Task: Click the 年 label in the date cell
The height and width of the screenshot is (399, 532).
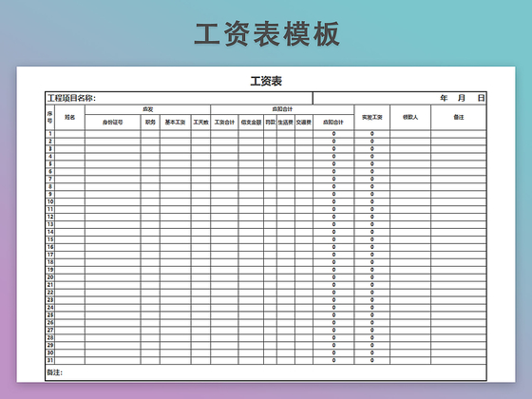Action: [444, 98]
